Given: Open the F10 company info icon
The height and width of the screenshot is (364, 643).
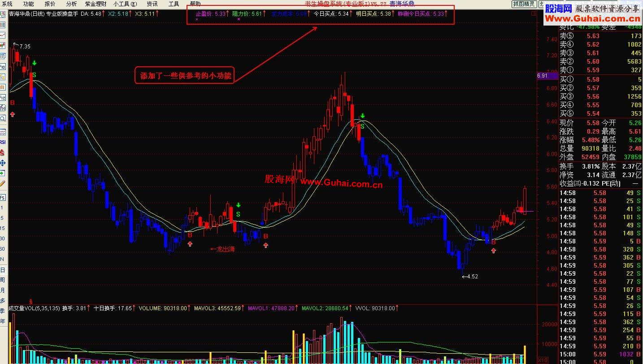Looking at the screenshot, I should [2, 66].
